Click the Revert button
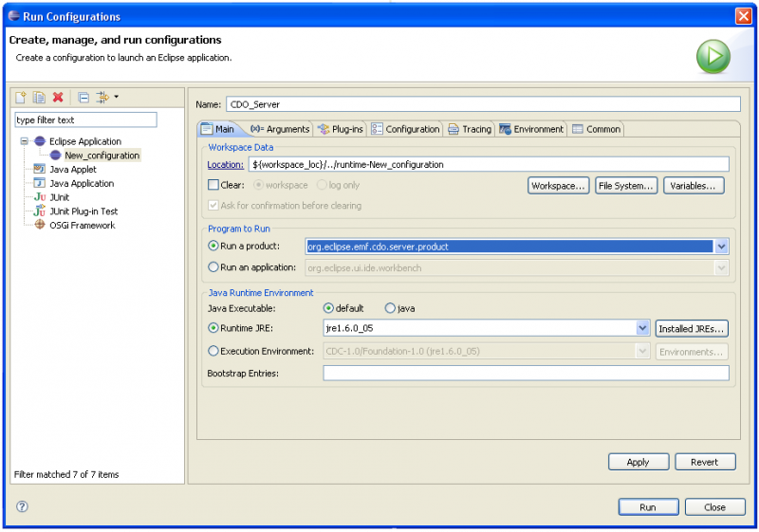Image resolution: width=759 pixels, height=532 pixels. pos(705,462)
